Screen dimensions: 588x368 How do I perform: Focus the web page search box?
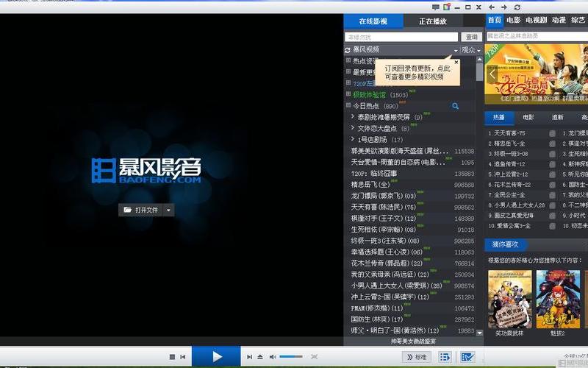pyautogui.click(x=537, y=36)
